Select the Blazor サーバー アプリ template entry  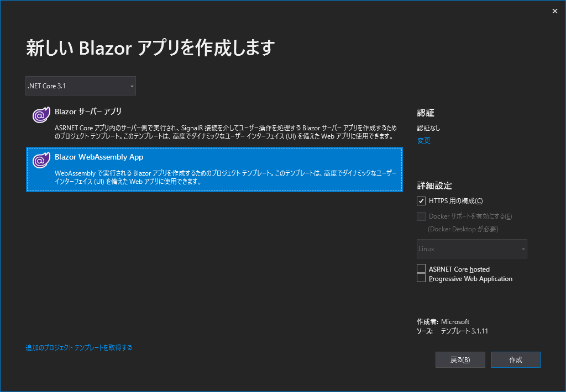[x=214, y=121]
